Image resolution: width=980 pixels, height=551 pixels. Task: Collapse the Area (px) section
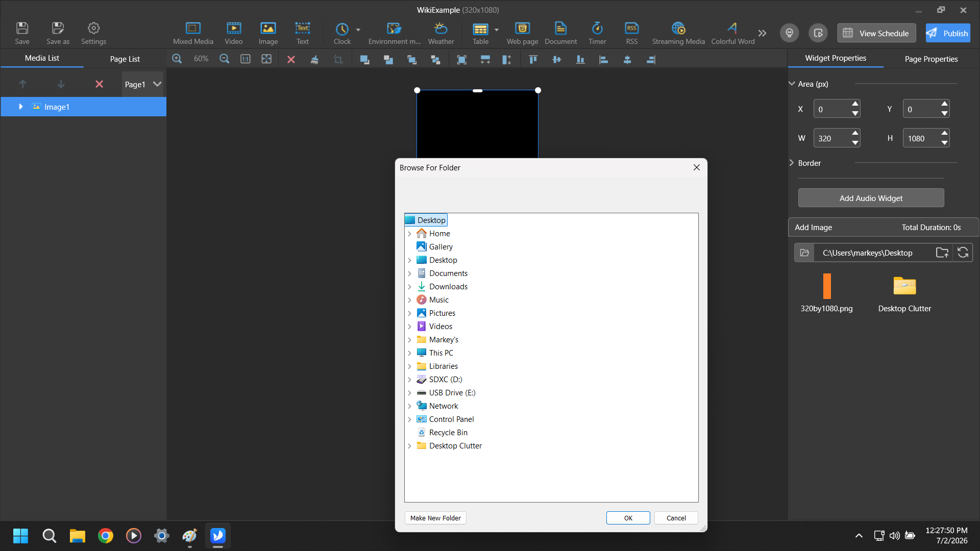coord(792,84)
